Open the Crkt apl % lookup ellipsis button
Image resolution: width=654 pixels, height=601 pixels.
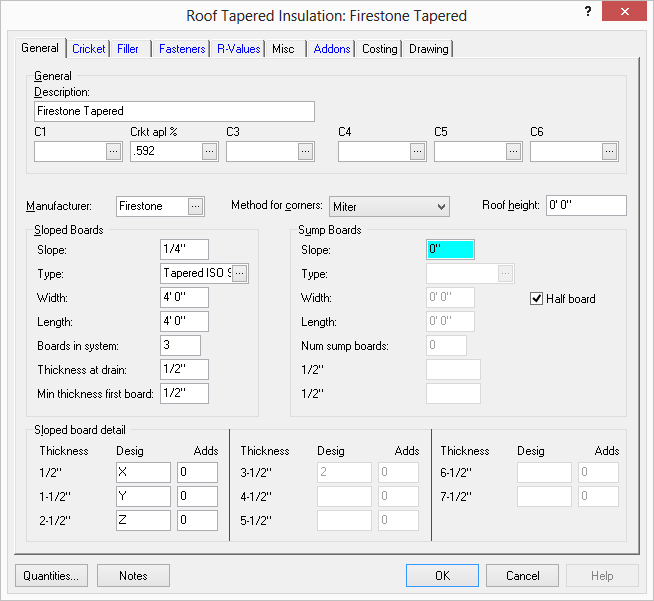[209, 151]
